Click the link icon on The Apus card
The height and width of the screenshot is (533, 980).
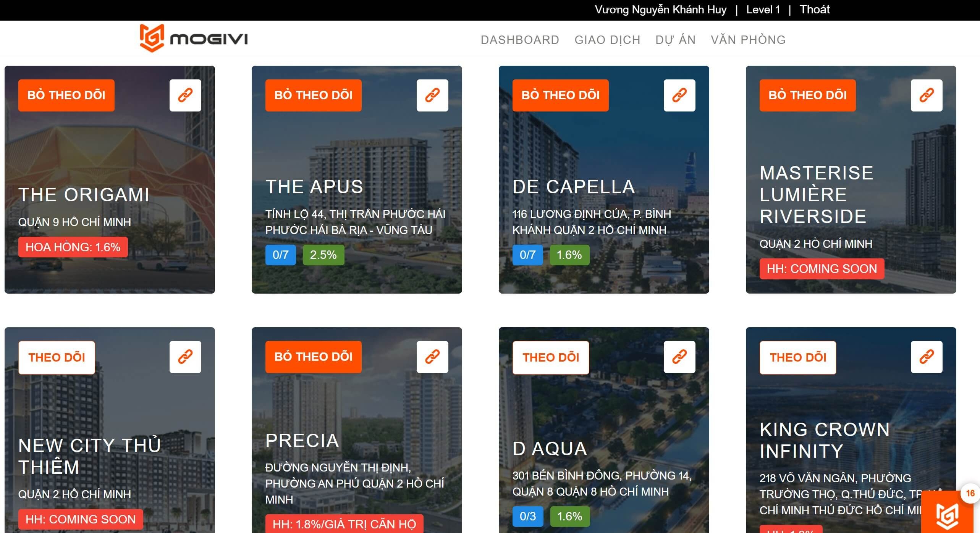(x=432, y=95)
